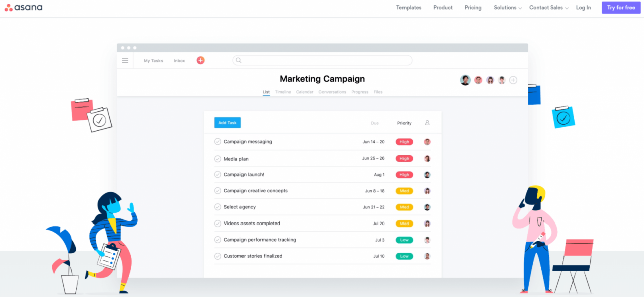Mark Campaign messaging task as complete
Screen dimensions: 644x297
pos(217,141)
